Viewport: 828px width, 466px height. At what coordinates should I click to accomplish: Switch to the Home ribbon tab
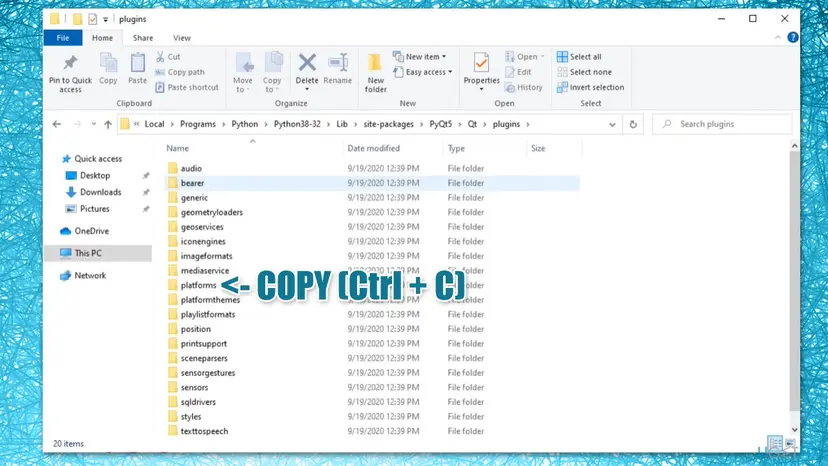[x=102, y=38]
